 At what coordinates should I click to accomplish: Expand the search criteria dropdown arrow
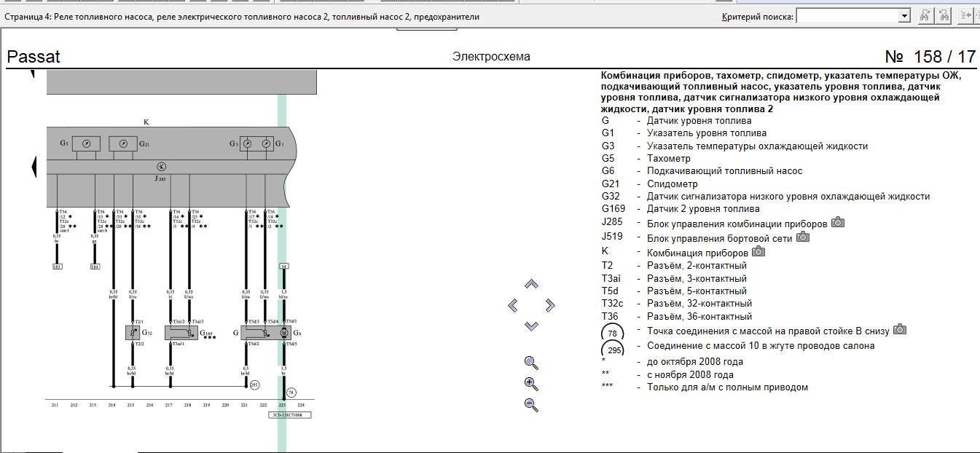pyautogui.click(x=904, y=16)
